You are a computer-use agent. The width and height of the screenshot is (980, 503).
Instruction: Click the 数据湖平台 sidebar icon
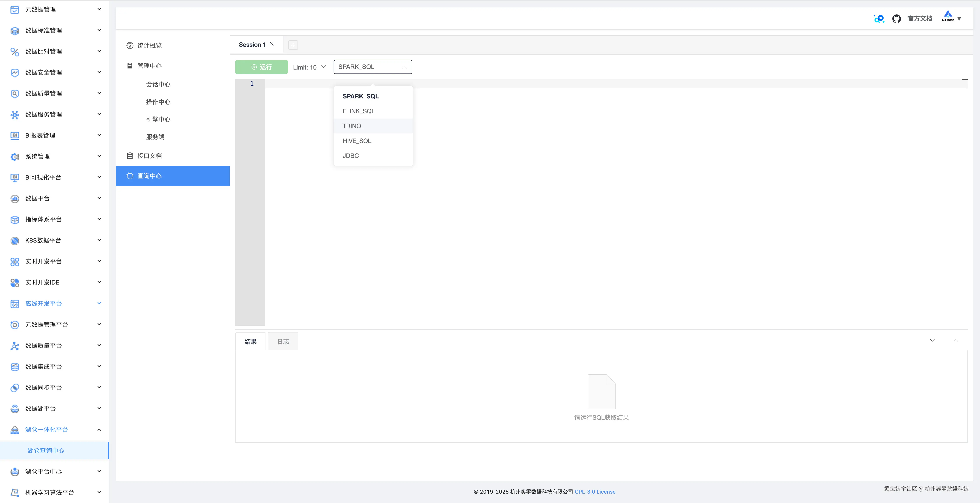(15, 409)
